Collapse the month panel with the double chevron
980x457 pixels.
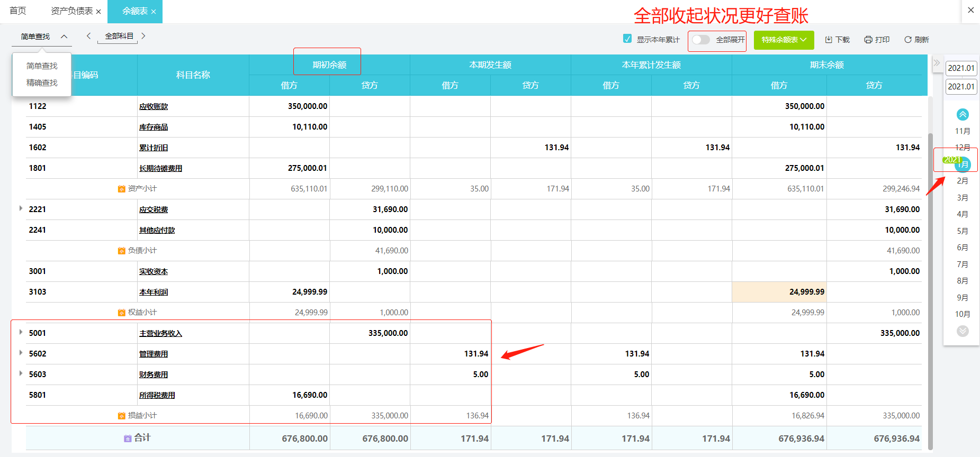(937, 63)
